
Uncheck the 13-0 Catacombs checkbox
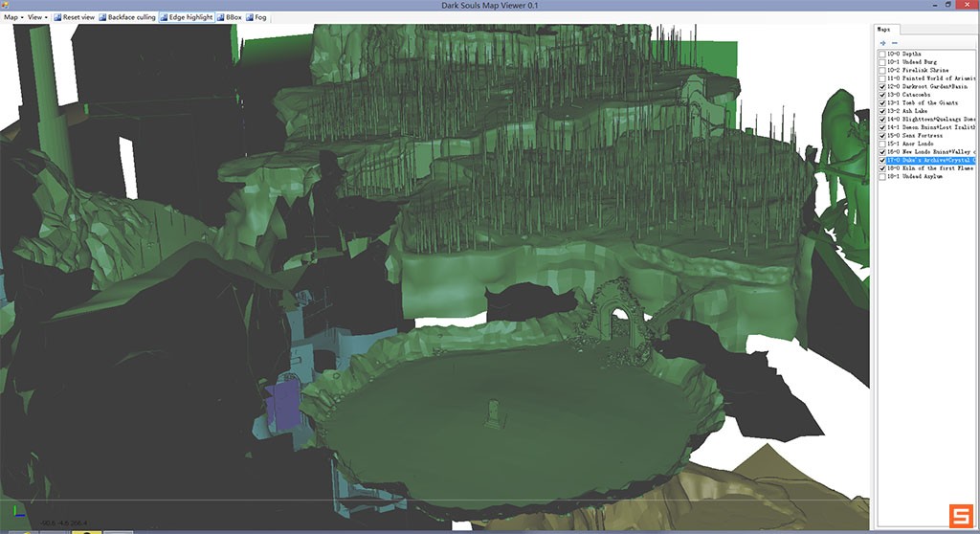point(882,95)
